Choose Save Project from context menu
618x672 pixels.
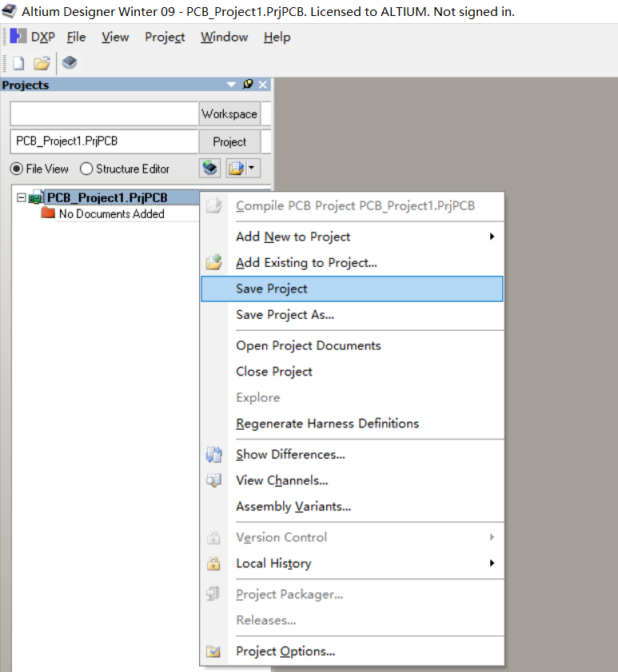(352, 289)
